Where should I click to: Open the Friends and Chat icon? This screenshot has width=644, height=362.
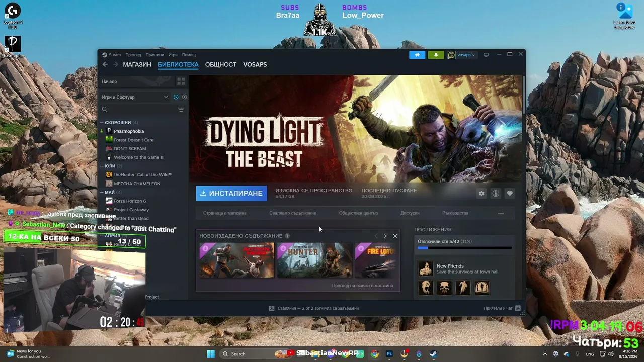pyautogui.click(x=518, y=308)
